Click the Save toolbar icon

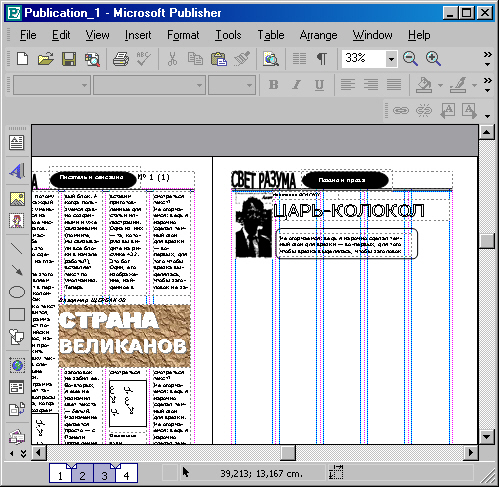pos(69,59)
